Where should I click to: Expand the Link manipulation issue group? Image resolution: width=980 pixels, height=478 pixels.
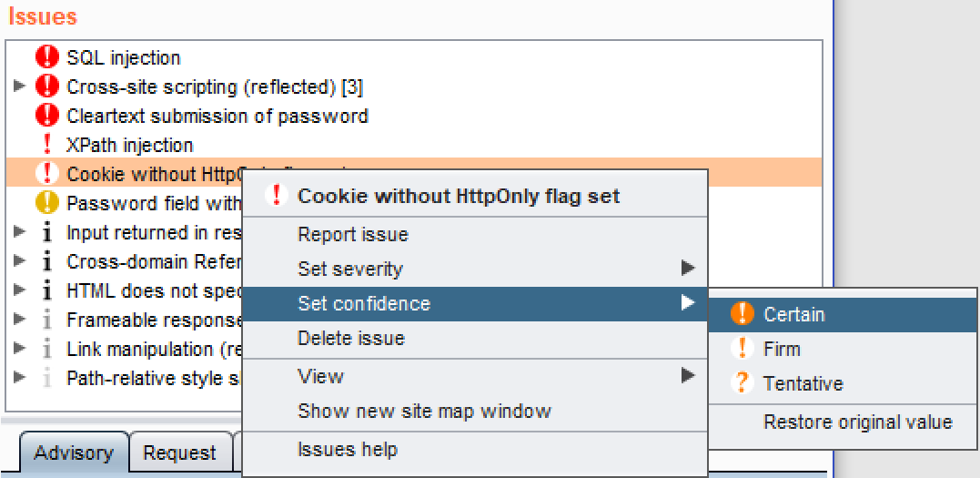[19, 350]
